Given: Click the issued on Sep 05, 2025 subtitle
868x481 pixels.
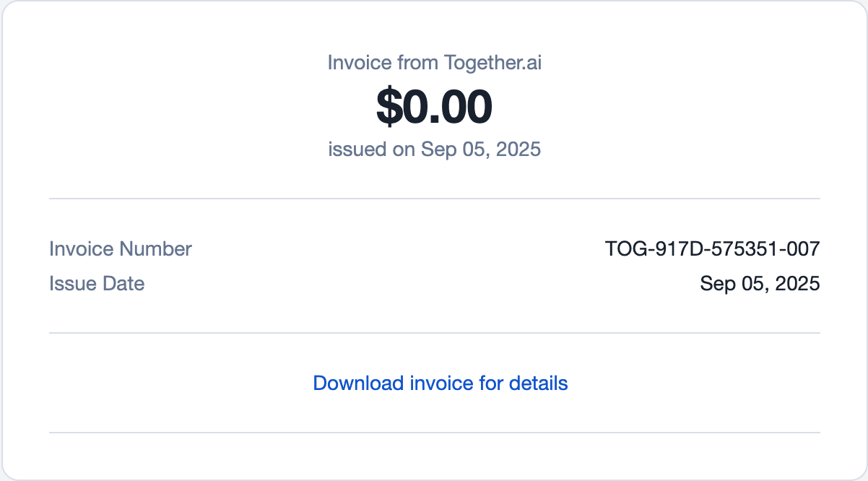Looking at the screenshot, I should [434, 149].
